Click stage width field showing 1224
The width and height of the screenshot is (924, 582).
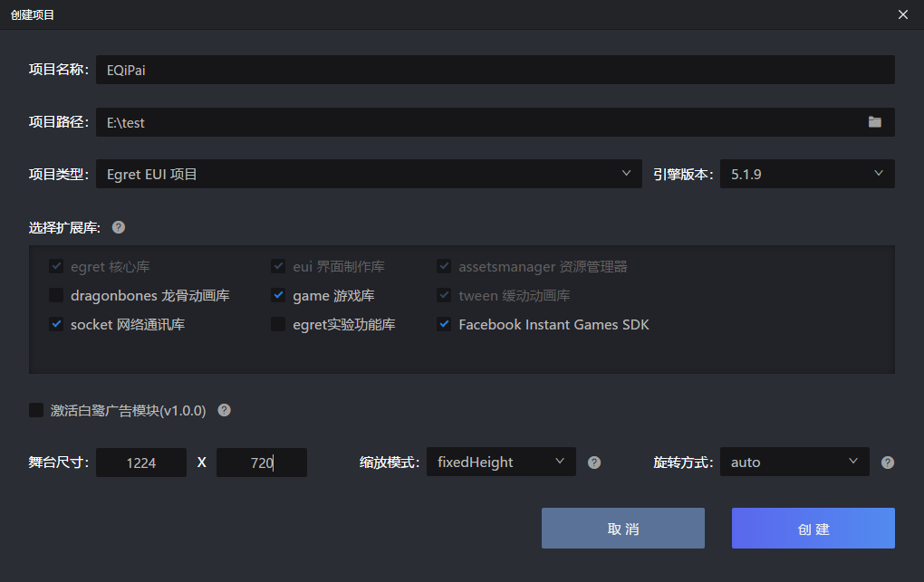141,463
